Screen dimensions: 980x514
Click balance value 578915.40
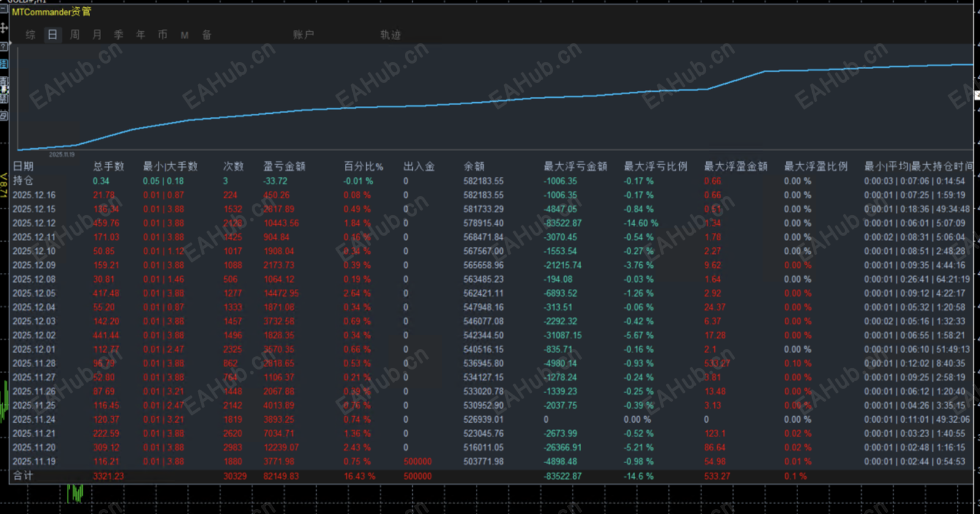click(484, 223)
